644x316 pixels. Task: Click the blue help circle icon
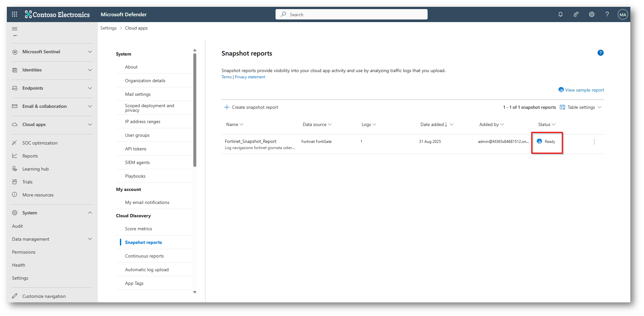click(600, 53)
